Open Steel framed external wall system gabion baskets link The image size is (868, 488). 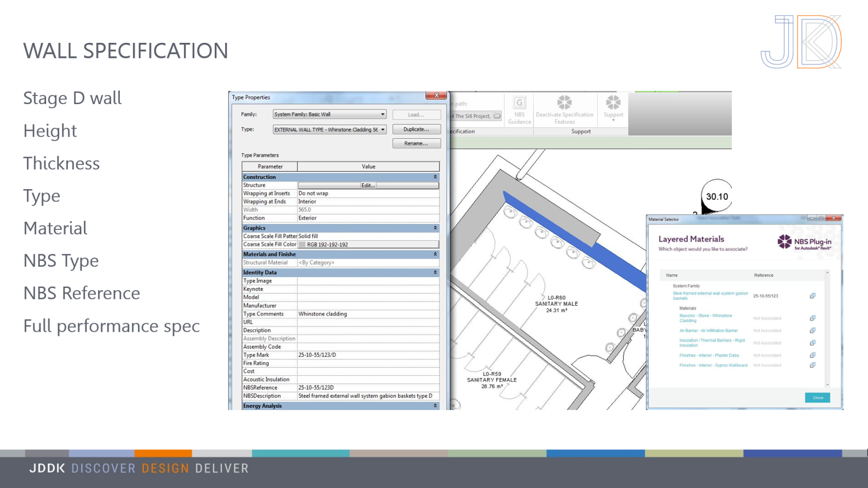pyautogui.click(x=710, y=296)
